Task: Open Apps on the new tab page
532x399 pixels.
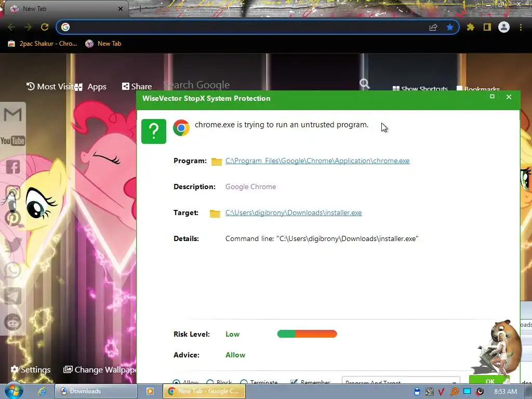Action: point(91,87)
